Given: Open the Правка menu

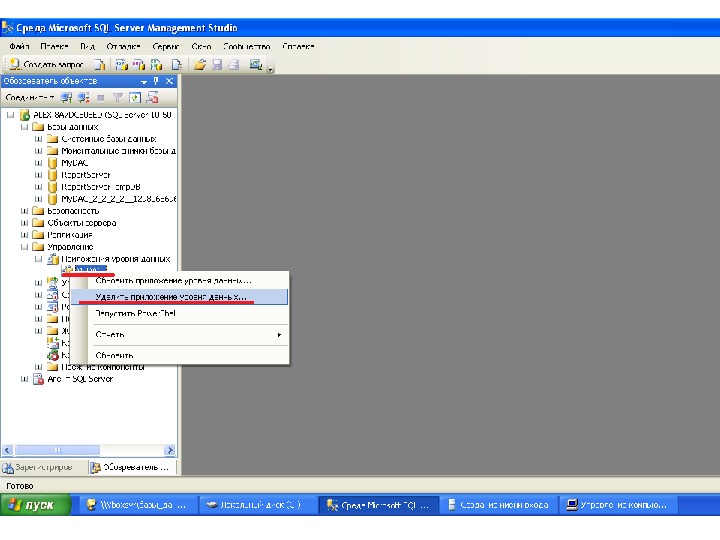Looking at the screenshot, I should (54, 46).
